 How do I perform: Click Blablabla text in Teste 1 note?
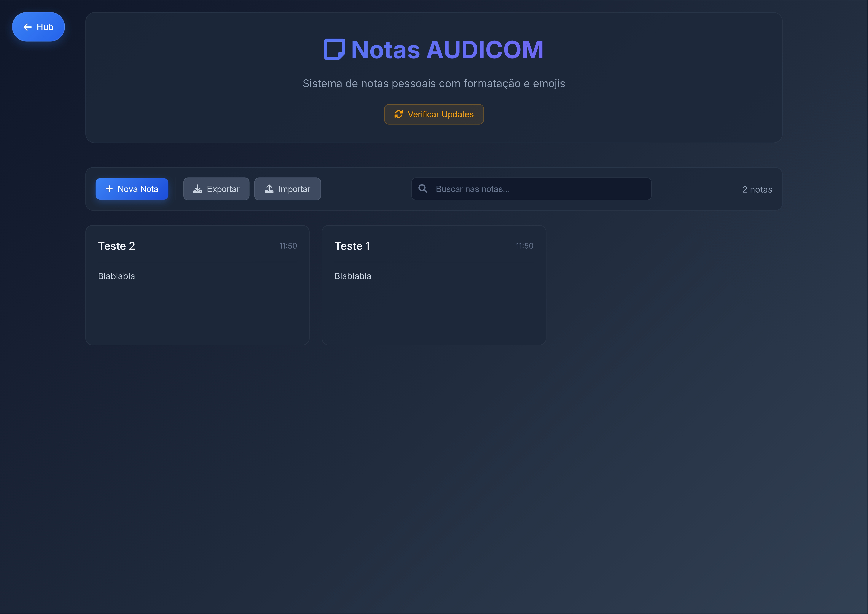point(353,276)
